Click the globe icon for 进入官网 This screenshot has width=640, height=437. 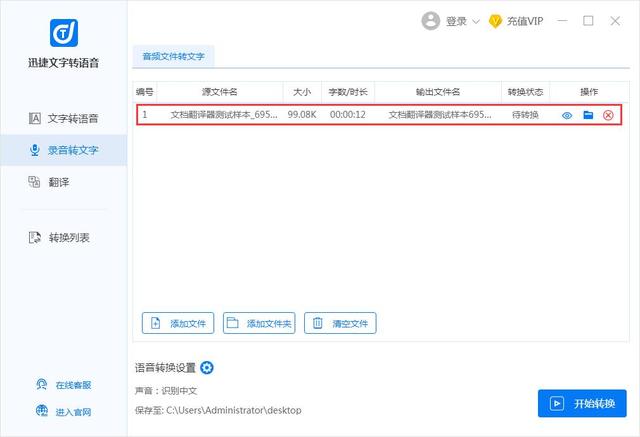[x=42, y=411]
